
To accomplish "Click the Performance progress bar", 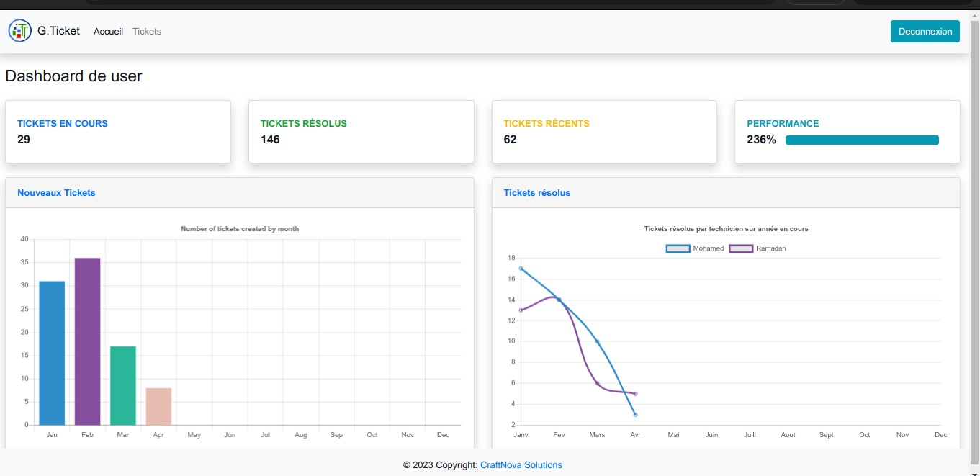I will click(x=862, y=140).
